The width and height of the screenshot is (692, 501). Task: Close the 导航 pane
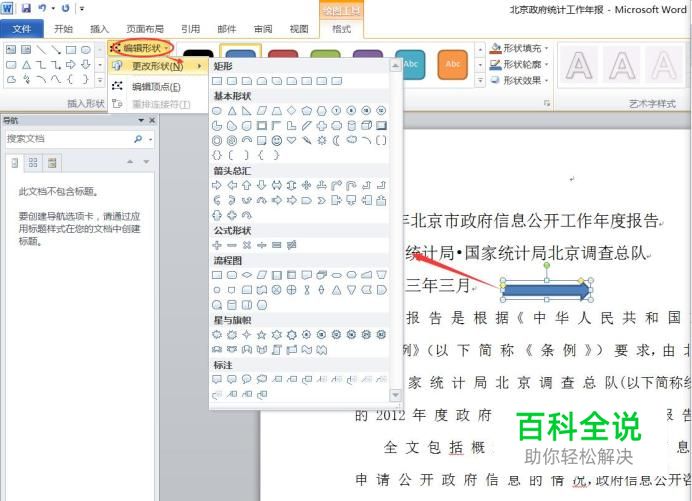pos(152,120)
